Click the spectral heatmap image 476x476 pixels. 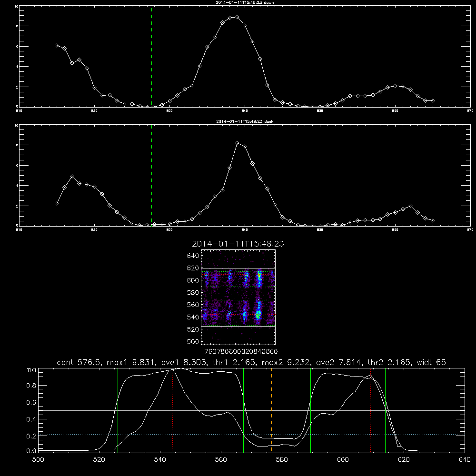[x=238, y=297]
